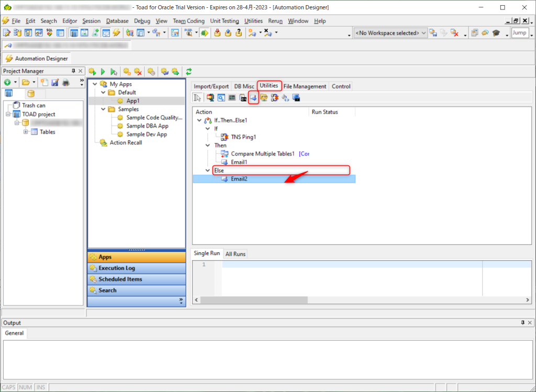The height and width of the screenshot is (392, 536).
Task: Pin the Project Manager panel
Action: point(73,71)
